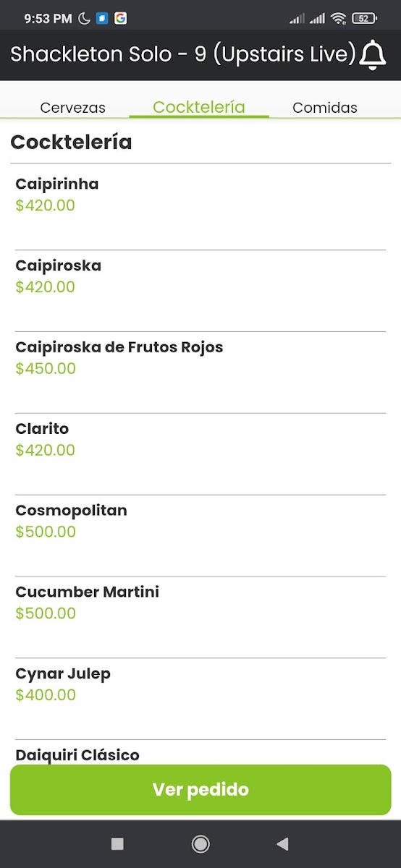This screenshot has width=401, height=868.
Task: Tap the notification bell icon
Action: (x=373, y=55)
